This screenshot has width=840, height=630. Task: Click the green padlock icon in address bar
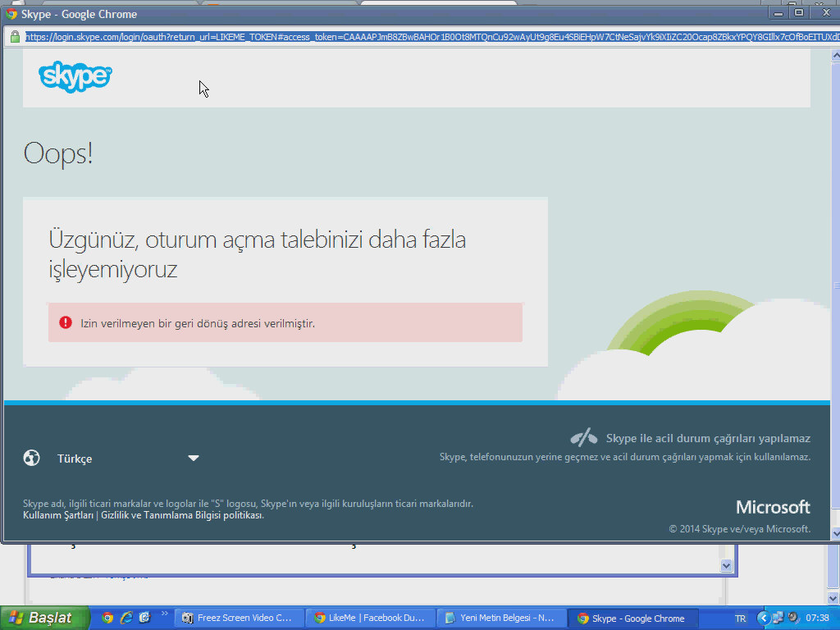click(15, 36)
